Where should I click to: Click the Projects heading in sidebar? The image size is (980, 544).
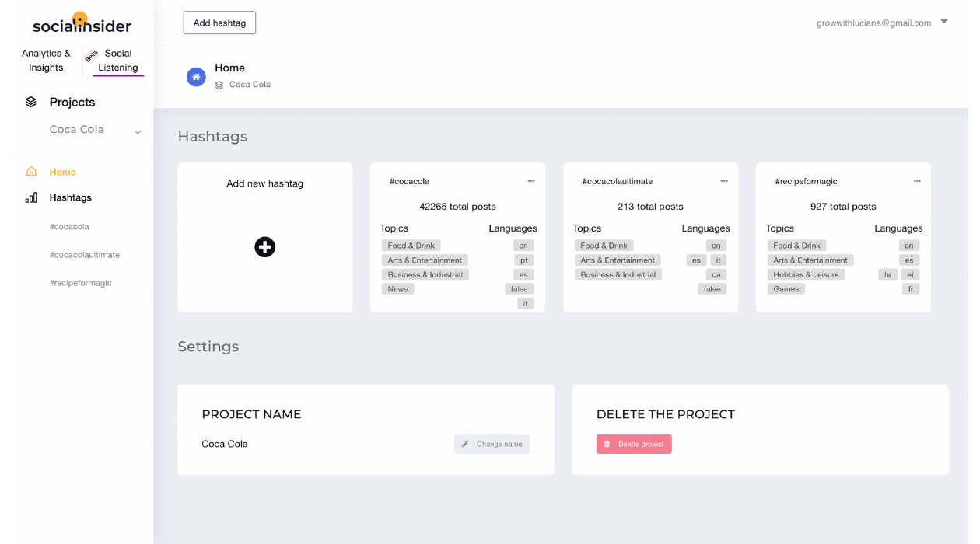click(72, 102)
